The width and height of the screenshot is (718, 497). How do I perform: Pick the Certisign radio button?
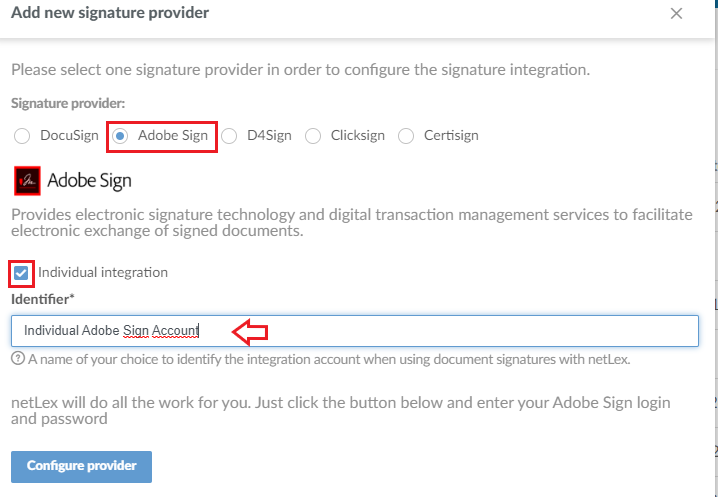(x=406, y=136)
